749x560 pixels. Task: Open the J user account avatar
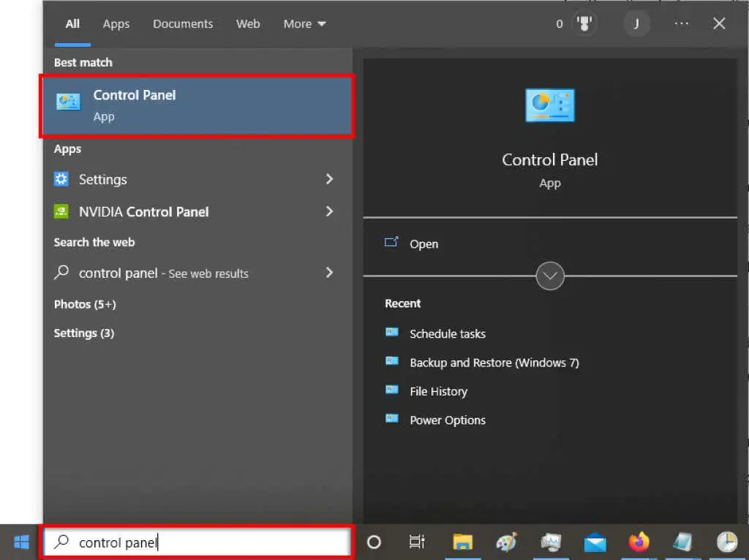pyautogui.click(x=636, y=23)
